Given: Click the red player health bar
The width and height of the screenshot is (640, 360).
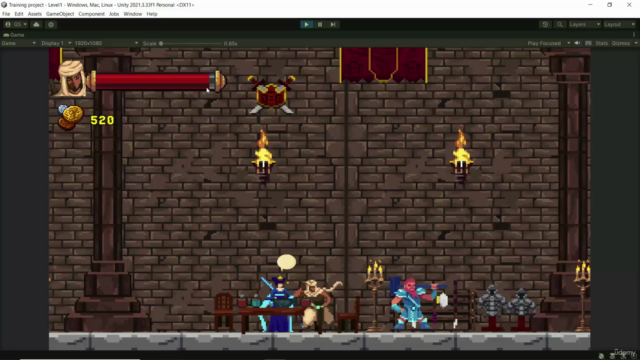Looking at the screenshot, I should 153,81.
